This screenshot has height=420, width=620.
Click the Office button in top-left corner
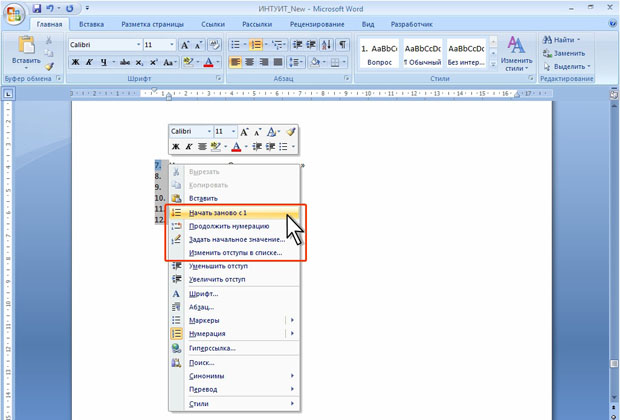coord(14,12)
